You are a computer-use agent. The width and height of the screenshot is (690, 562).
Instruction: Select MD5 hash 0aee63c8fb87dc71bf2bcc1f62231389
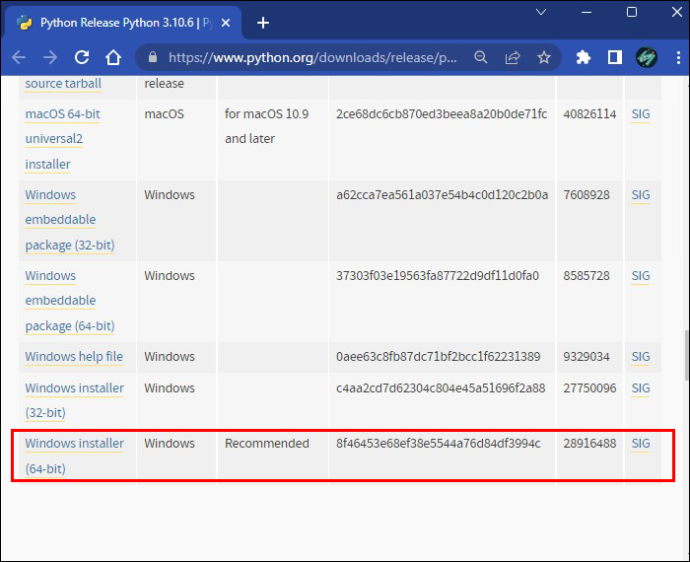coord(438,356)
